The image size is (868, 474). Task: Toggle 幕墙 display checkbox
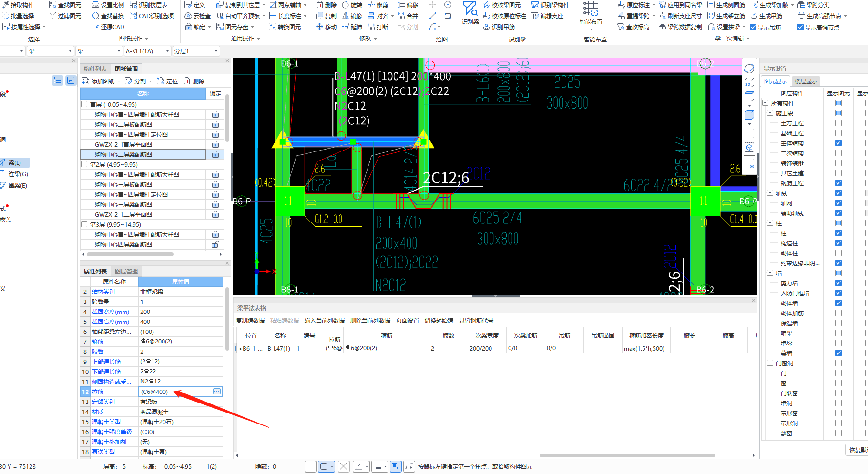coord(838,353)
